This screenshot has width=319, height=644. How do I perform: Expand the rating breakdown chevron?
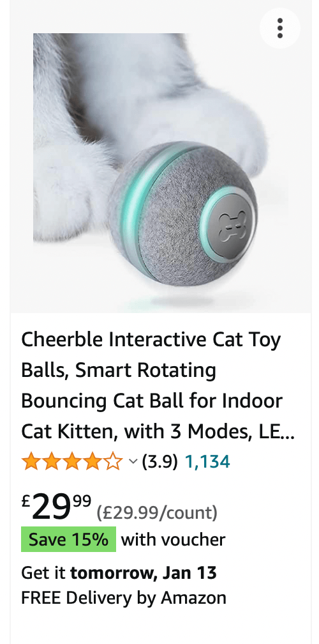133,462
